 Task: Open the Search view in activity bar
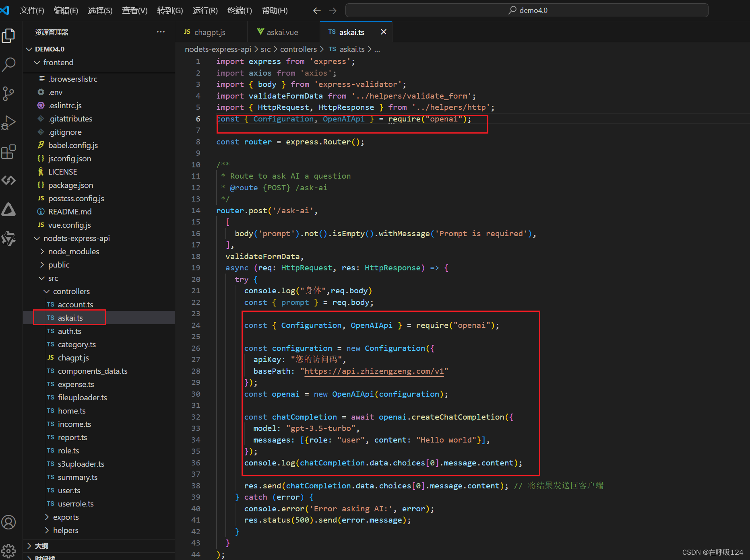tap(8, 64)
